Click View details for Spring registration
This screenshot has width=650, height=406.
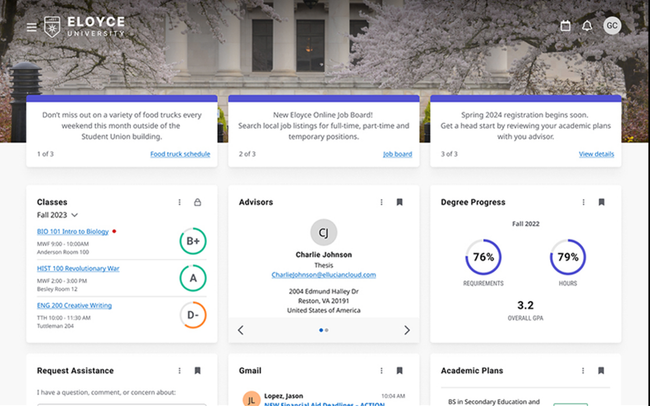point(596,154)
